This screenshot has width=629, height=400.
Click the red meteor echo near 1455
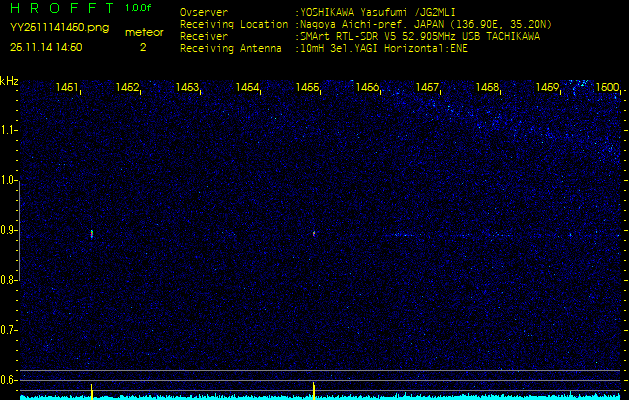pyautogui.click(x=314, y=233)
